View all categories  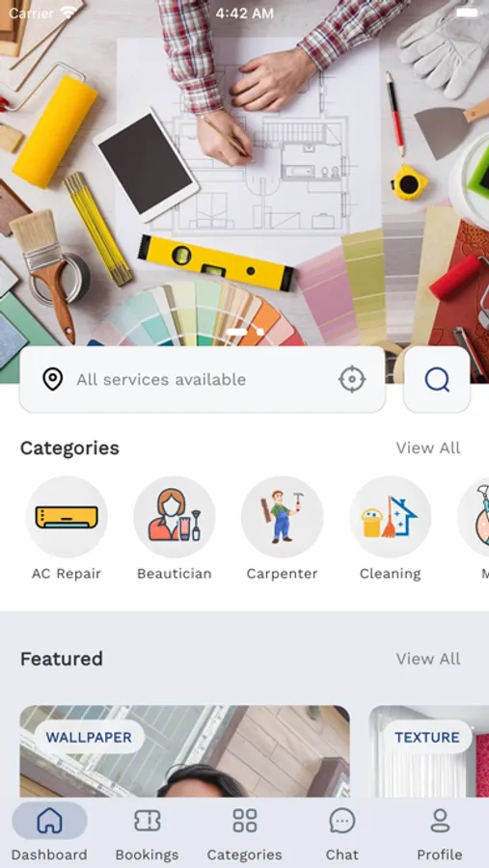428,448
